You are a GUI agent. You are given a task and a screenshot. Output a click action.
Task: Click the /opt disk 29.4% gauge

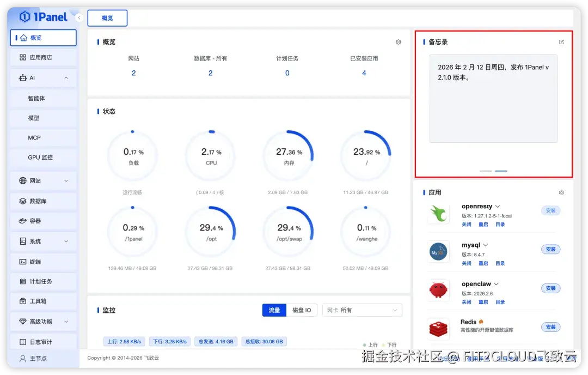point(211,232)
